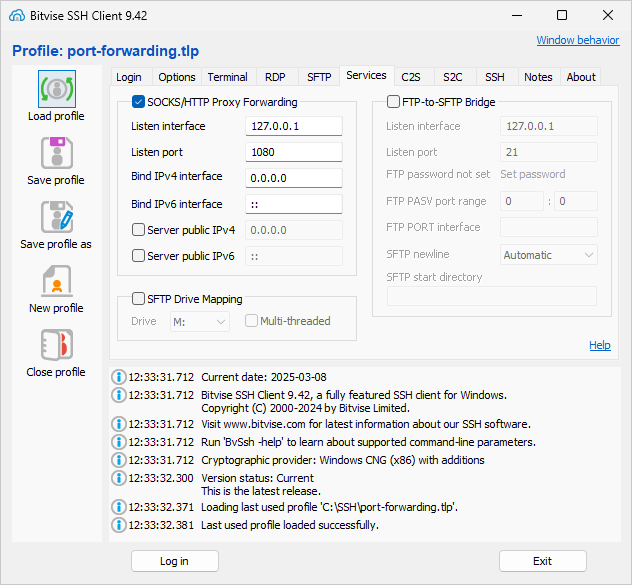
Task: Open the Help link
Action: coord(600,345)
